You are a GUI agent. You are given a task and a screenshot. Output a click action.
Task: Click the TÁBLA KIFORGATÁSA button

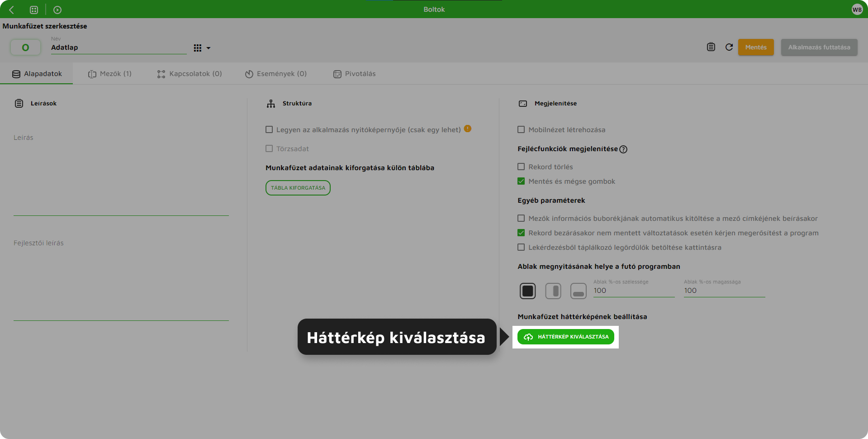click(x=298, y=188)
